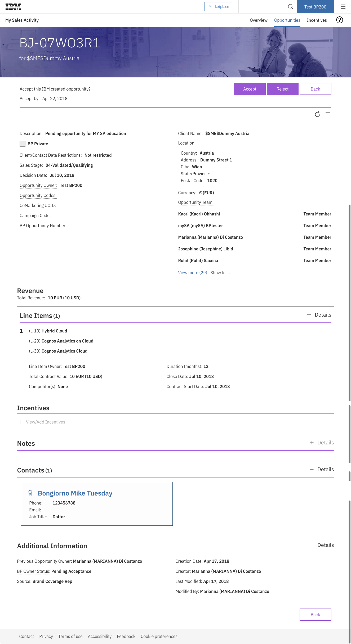
Task: Click BP Owner Status label
Action: point(34,571)
